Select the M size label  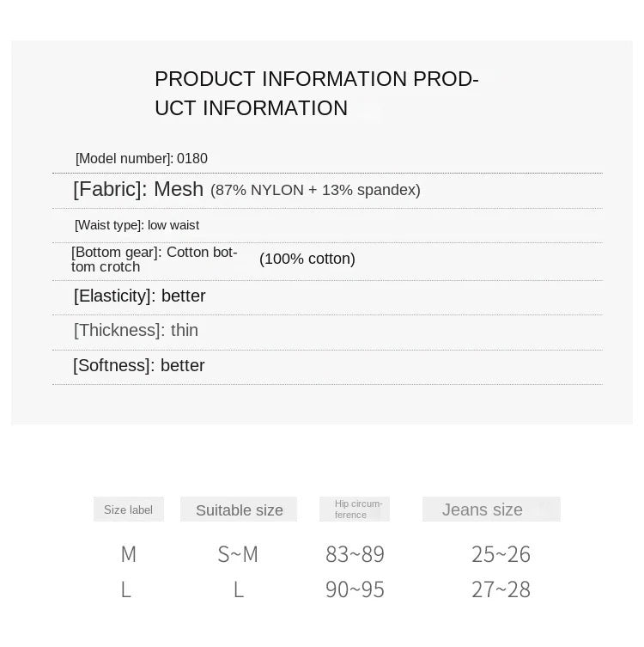(128, 555)
